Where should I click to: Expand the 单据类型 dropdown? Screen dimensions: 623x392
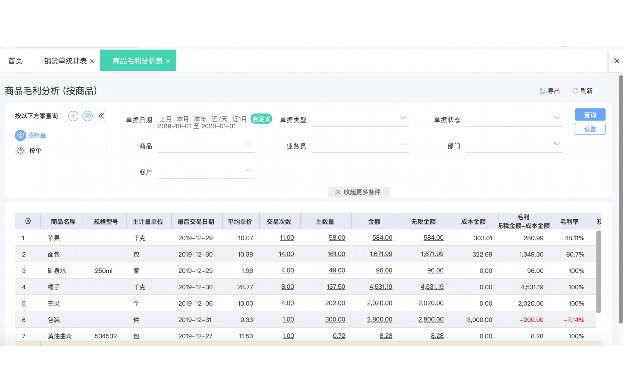(403, 118)
